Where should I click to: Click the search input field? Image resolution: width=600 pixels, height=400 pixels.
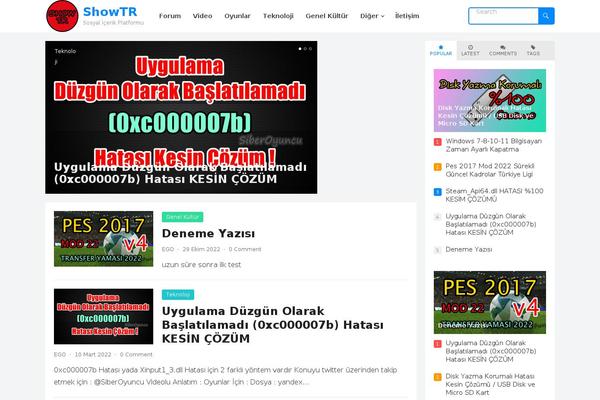[x=503, y=16]
